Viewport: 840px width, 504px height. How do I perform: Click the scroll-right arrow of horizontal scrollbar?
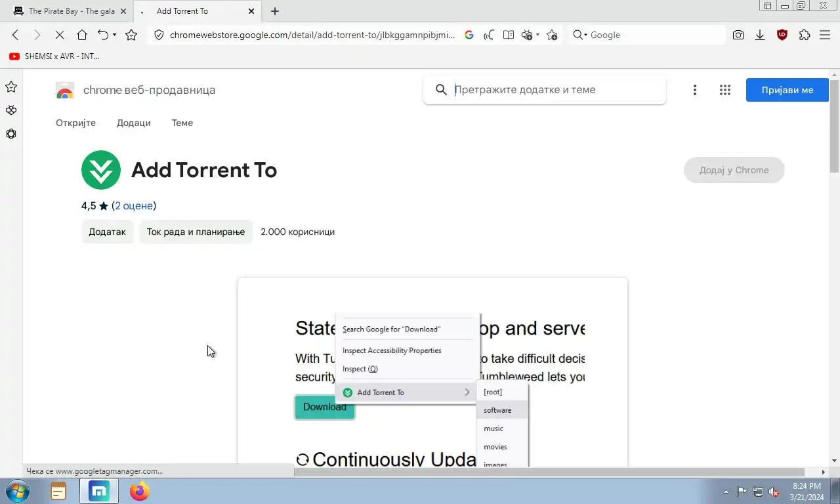pos(824,472)
